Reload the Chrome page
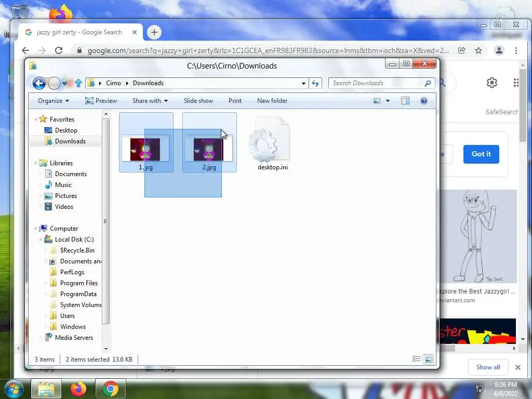532x399 pixels. pos(59,50)
